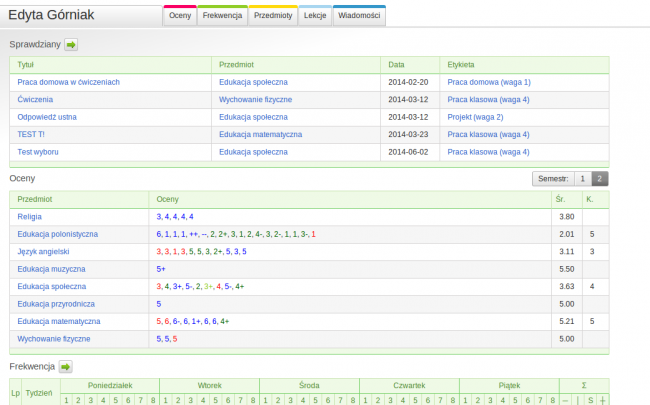Screen dimensions: 650x405
Task: Click the 'Etykieta' column header
Action: click(461, 65)
